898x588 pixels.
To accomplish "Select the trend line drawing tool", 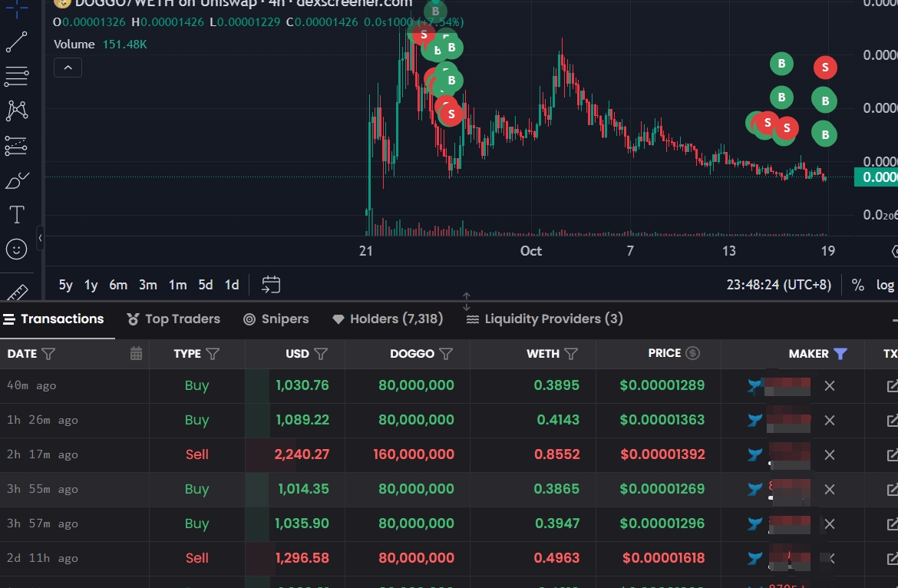I will coord(17,41).
